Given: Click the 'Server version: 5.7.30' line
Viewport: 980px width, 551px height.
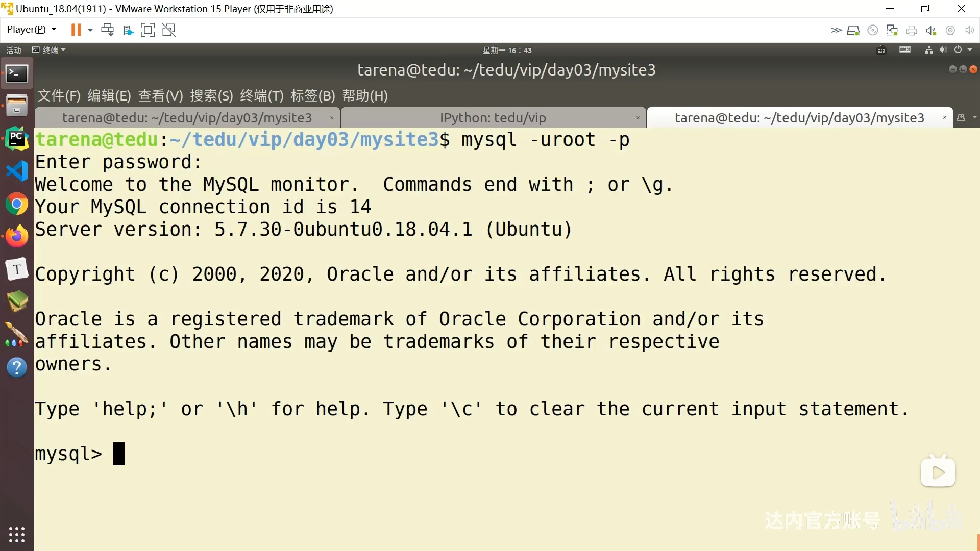Looking at the screenshot, I should tap(303, 229).
